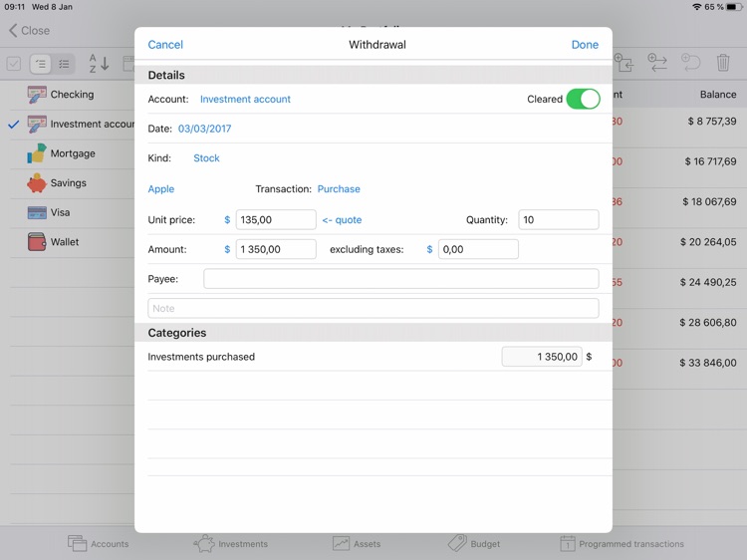The image size is (747, 560).
Task: Switch to indented list view
Action: pyautogui.click(x=41, y=64)
